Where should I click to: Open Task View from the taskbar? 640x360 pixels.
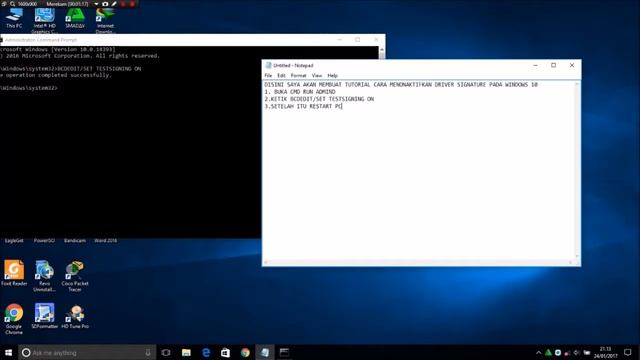point(166,353)
